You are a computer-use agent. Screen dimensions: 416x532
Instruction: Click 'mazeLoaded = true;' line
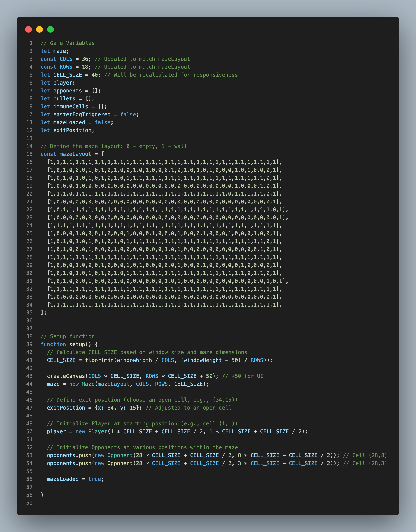(x=75, y=479)
